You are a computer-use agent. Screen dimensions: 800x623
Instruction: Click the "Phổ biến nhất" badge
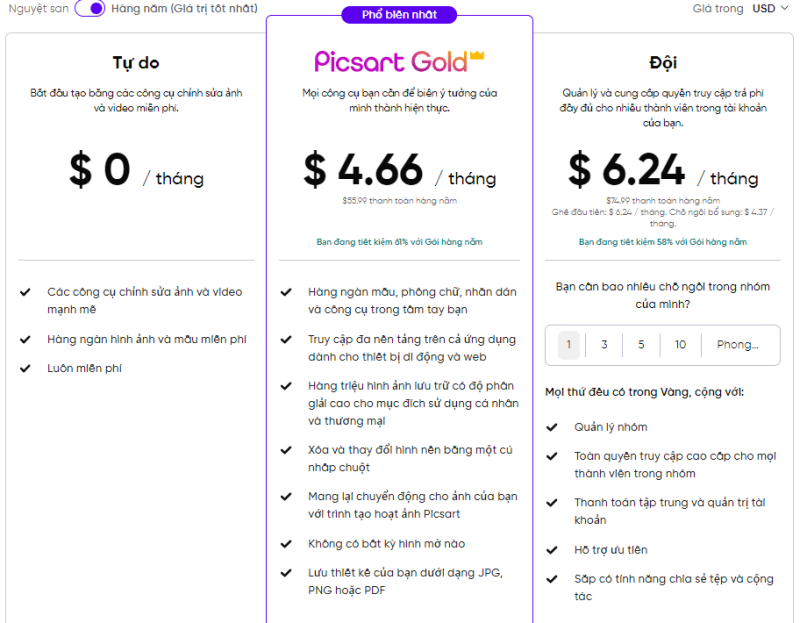(398, 14)
